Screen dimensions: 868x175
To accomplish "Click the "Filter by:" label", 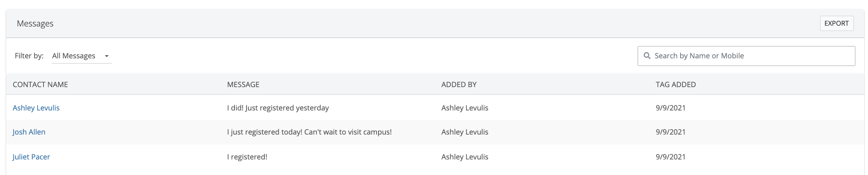I will click(29, 56).
